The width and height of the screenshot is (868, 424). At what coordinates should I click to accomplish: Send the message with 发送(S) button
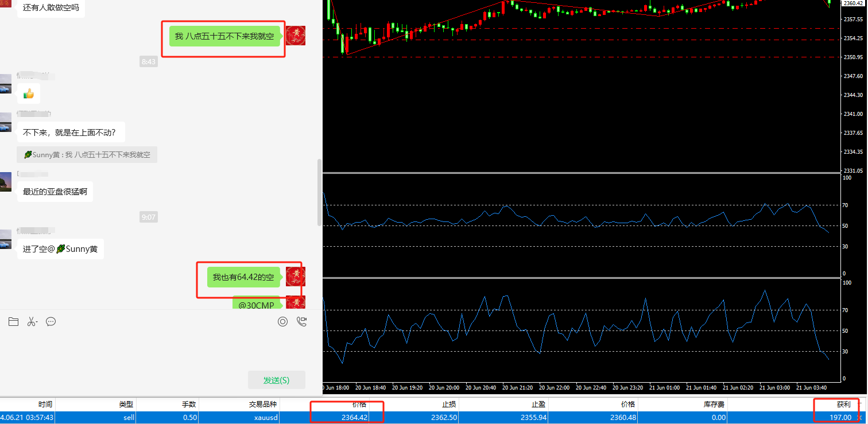pos(277,380)
